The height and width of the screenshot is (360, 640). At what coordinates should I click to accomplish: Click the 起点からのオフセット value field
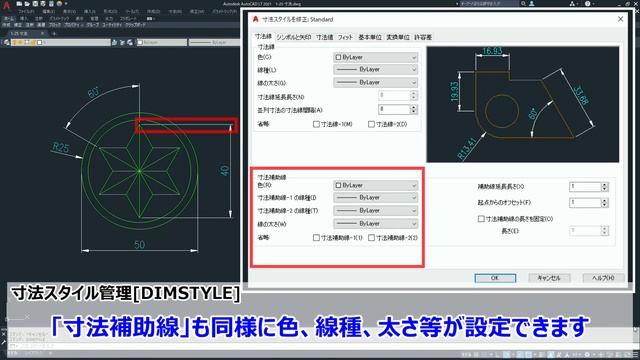(585, 202)
